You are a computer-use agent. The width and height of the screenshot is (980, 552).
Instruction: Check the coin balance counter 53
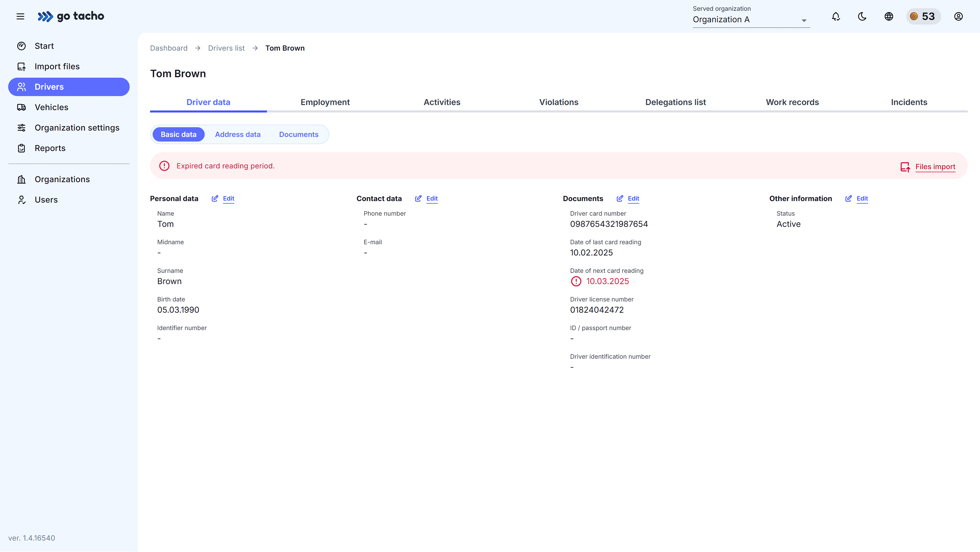coord(924,16)
